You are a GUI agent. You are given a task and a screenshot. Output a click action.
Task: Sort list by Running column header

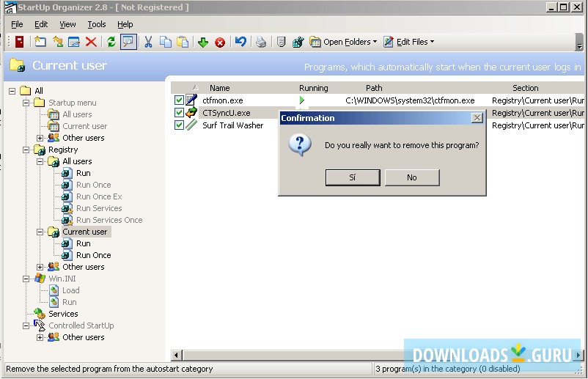[314, 88]
